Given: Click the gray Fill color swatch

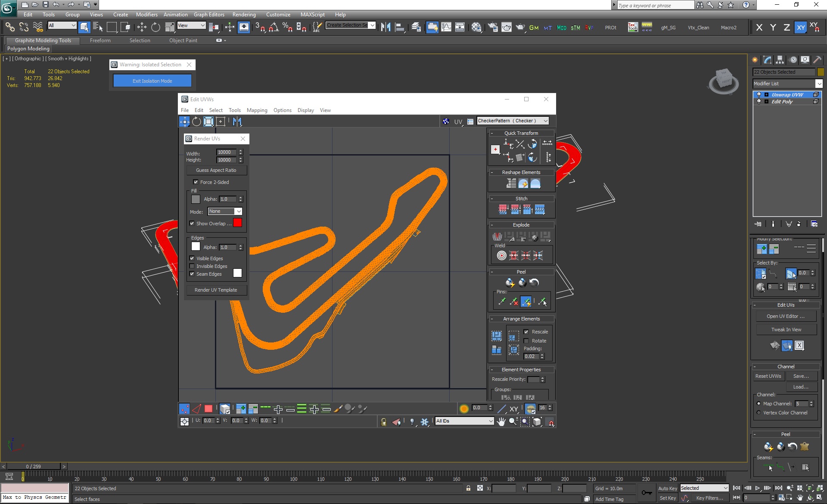Looking at the screenshot, I should click(x=196, y=199).
